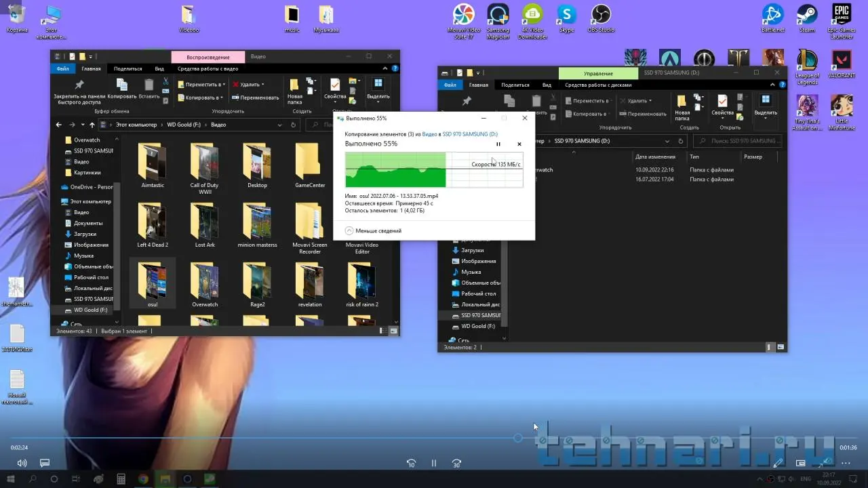Open Свойства in Видео window ribbon

(335, 89)
